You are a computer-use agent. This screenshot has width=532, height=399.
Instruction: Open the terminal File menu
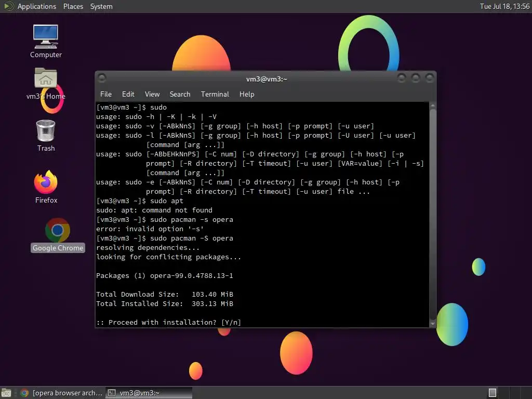click(106, 95)
